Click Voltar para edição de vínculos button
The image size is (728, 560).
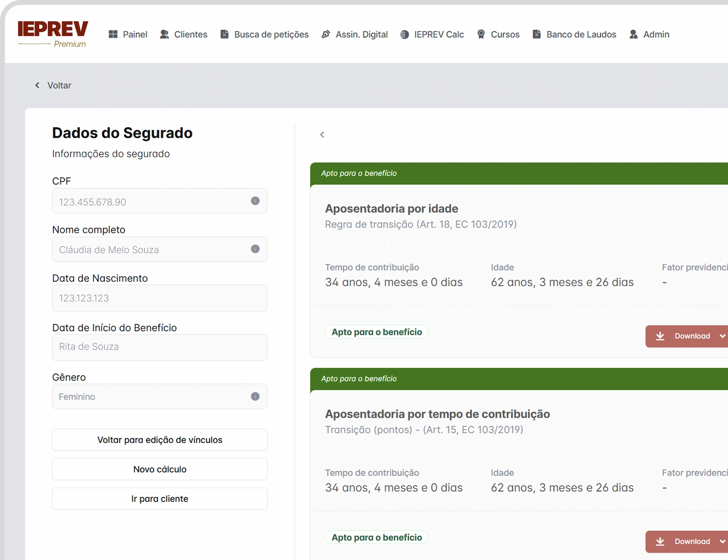(160, 440)
